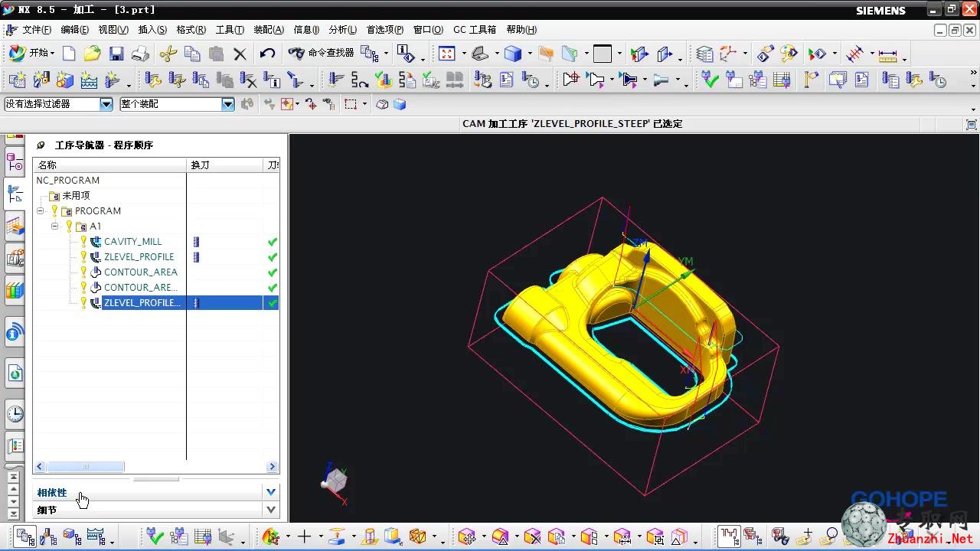The width and height of the screenshot is (980, 551).
Task: Select the highlighted ZLEVEL_PROFILE... operation
Action: coord(142,303)
